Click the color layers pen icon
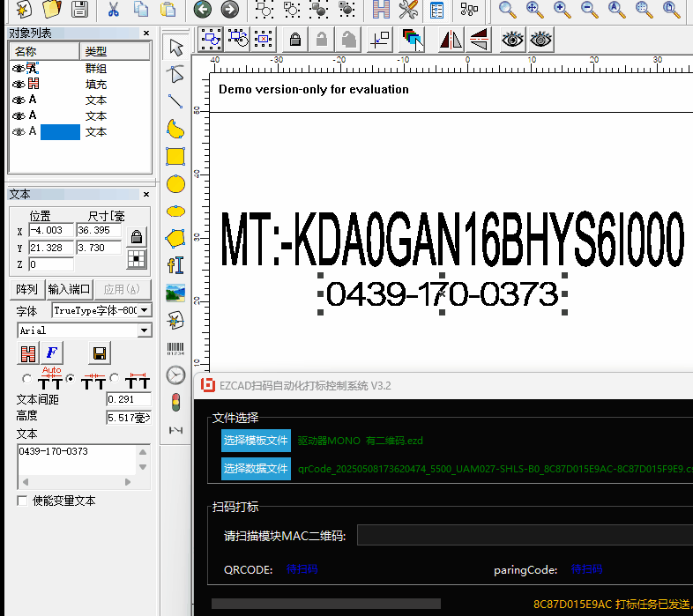Viewport: 693px width, 616px height. 413,40
